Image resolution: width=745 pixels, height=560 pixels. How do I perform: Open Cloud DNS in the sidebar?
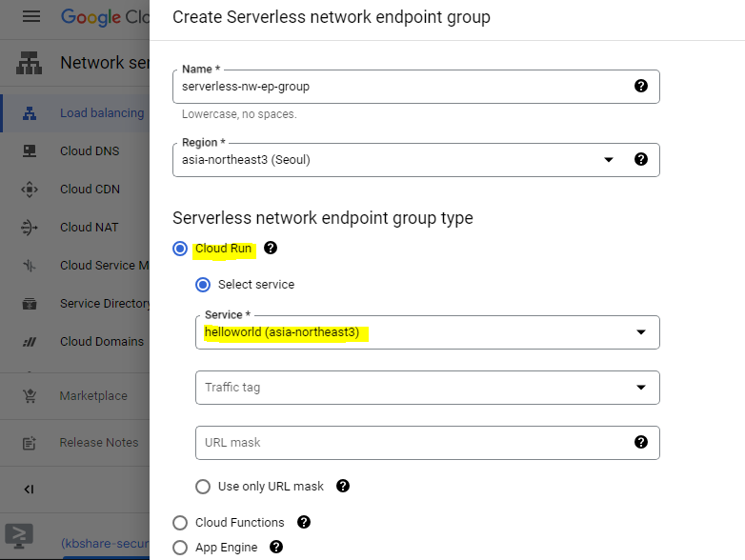point(90,151)
